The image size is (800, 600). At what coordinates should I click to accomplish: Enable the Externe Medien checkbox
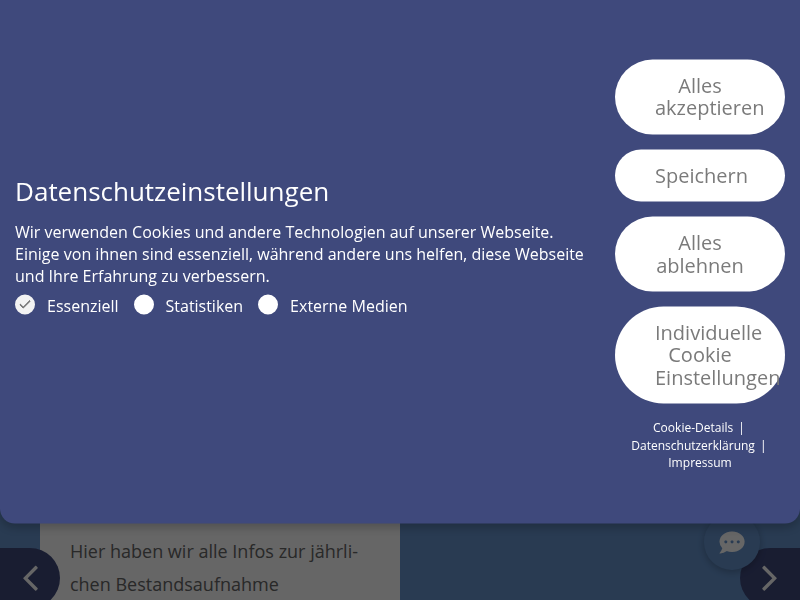pyautogui.click(x=268, y=305)
